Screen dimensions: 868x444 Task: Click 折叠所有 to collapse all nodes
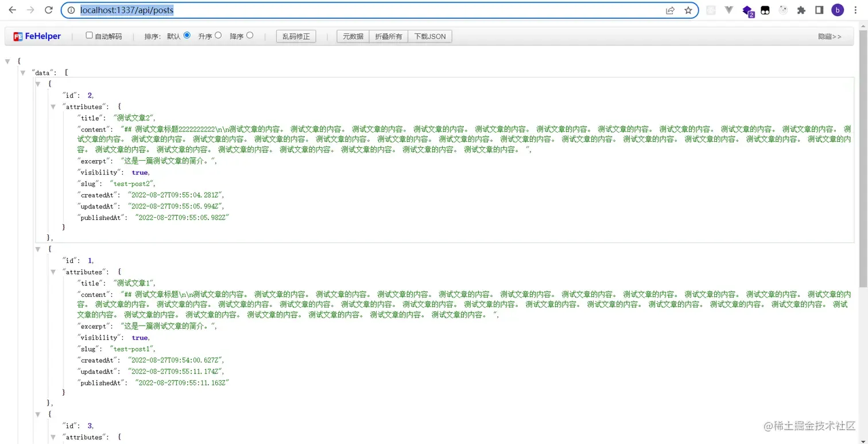coord(389,36)
